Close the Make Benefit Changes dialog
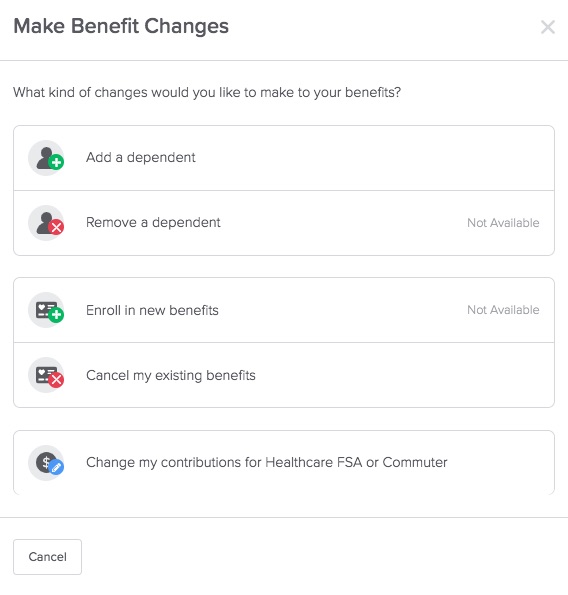Viewport: 568px width, 595px height. point(548,27)
